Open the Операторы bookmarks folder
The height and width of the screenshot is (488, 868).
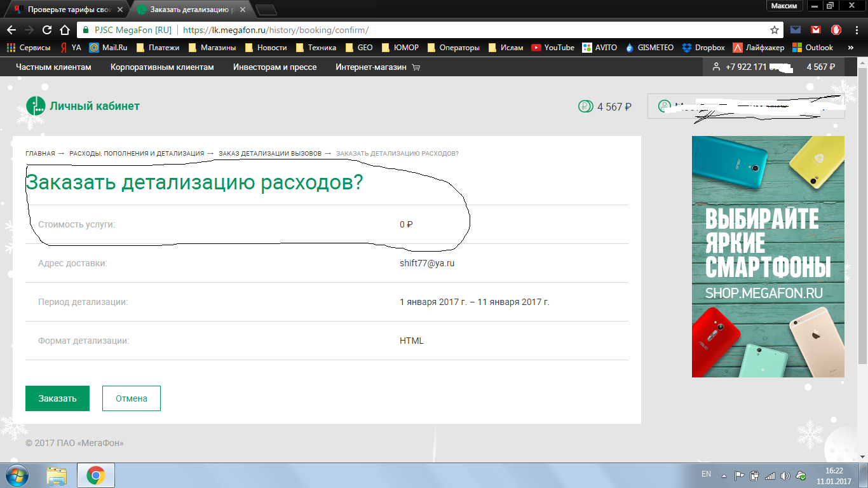(x=454, y=48)
